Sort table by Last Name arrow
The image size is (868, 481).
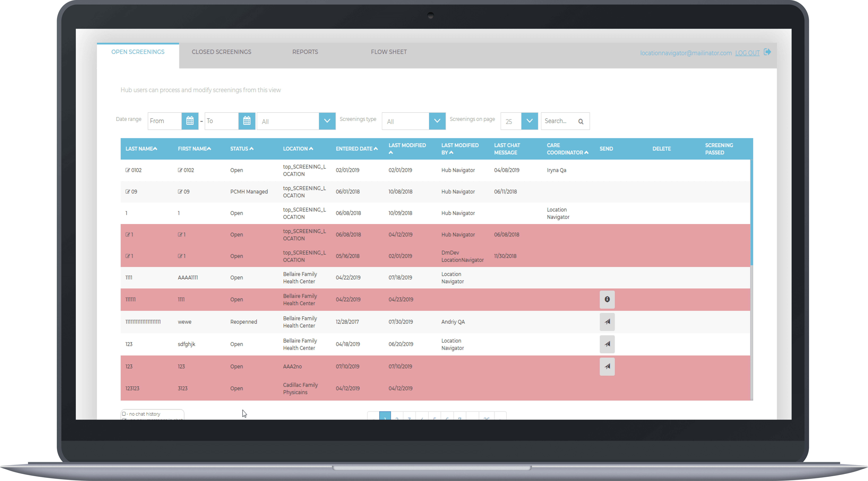click(x=155, y=149)
